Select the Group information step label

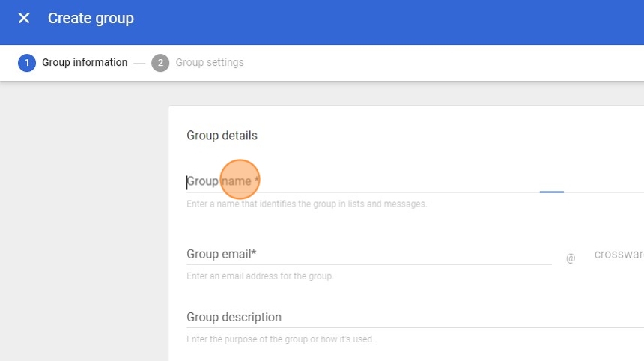(85, 63)
